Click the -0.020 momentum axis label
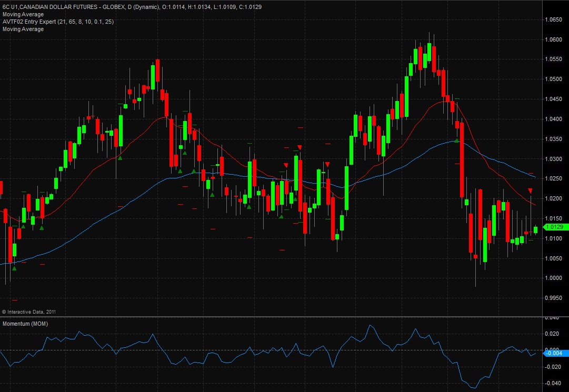The height and width of the screenshot is (392, 569). click(554, 367)
